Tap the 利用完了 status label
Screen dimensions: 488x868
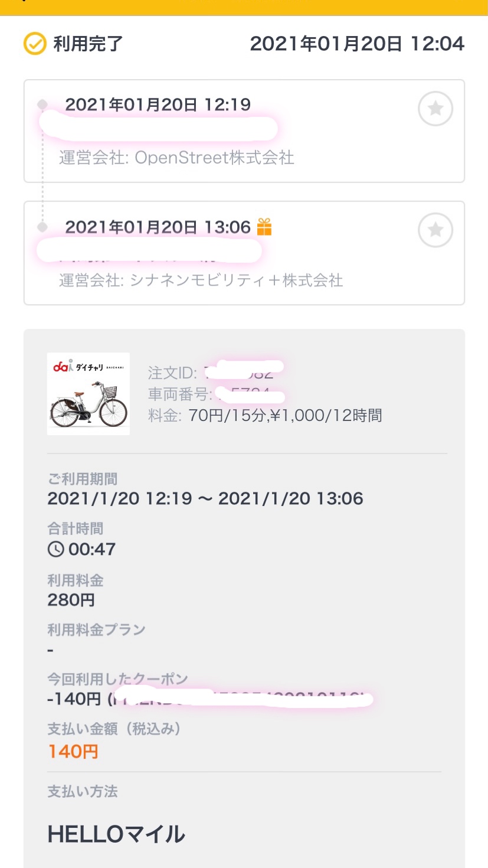click(88, 44)
